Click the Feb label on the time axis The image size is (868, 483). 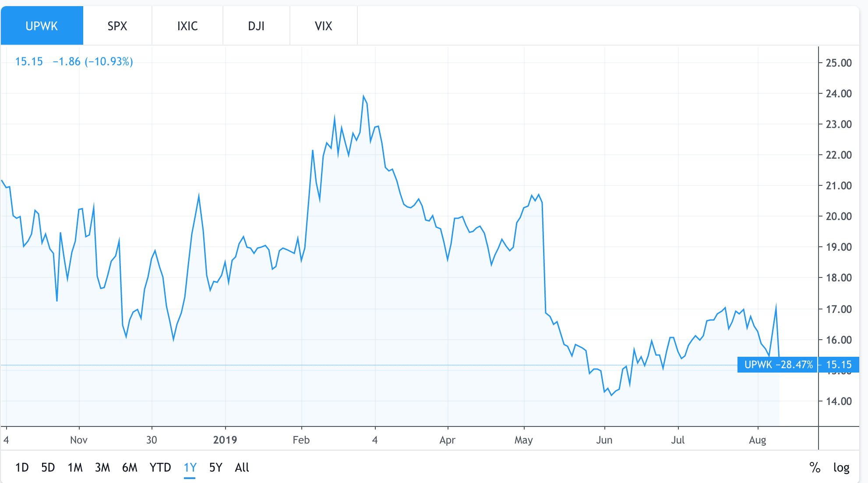tap(301, 440)
